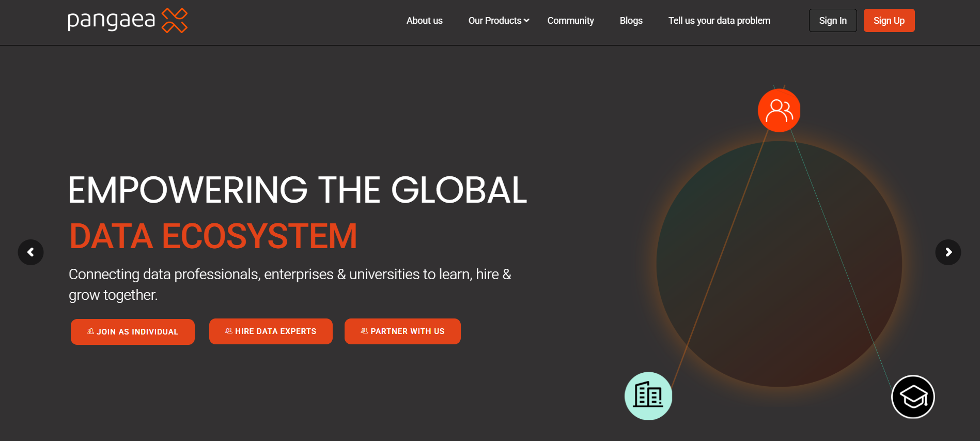This screenshot has height=441, width=980.
Task: Click the orange people icon above the globe
Action: 779,111
